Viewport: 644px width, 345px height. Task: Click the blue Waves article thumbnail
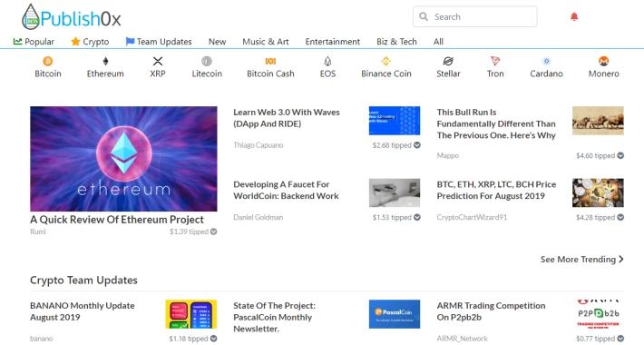pyautogui.click(x=395, y=121)
